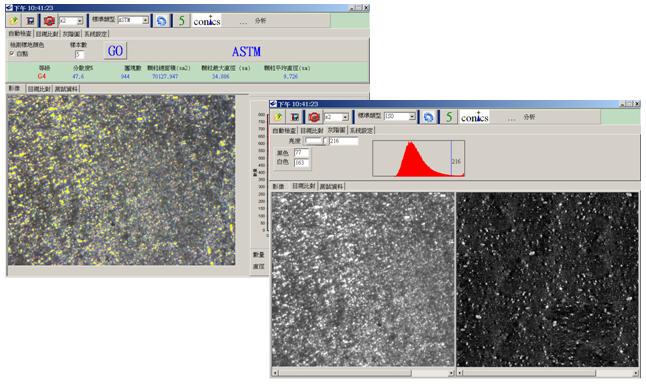Click the green S icon in ISO window

449,117
